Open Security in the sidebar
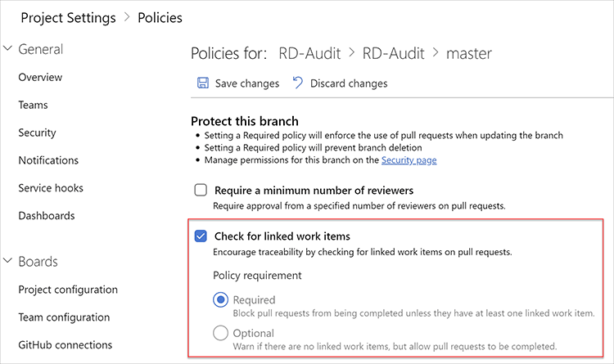 point(37,133)
